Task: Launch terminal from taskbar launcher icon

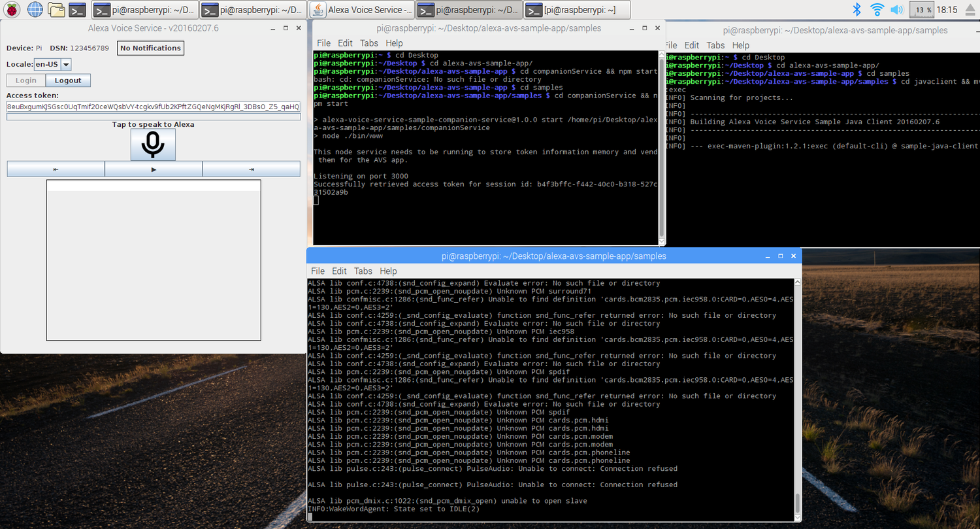Action: (x=78, y=10)
